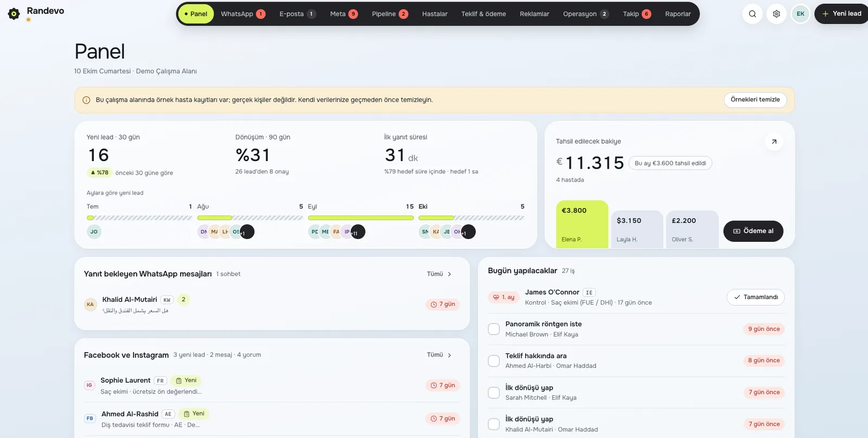Expand the dark overflow avatar under Ağu
Viewport: 868px width, 438px height.
(247, 232)
